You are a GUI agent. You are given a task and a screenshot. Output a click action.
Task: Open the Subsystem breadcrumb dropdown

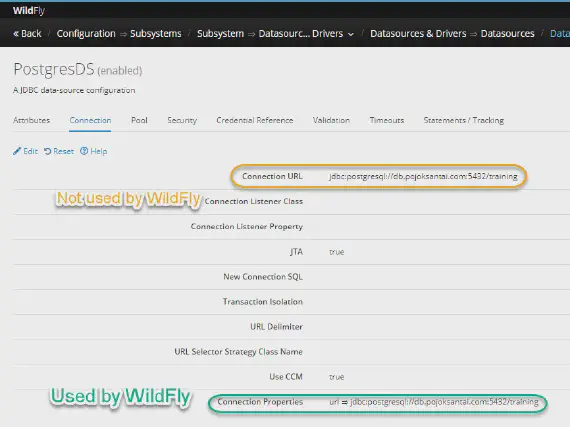pyautogui.click(x=220, y=33)
